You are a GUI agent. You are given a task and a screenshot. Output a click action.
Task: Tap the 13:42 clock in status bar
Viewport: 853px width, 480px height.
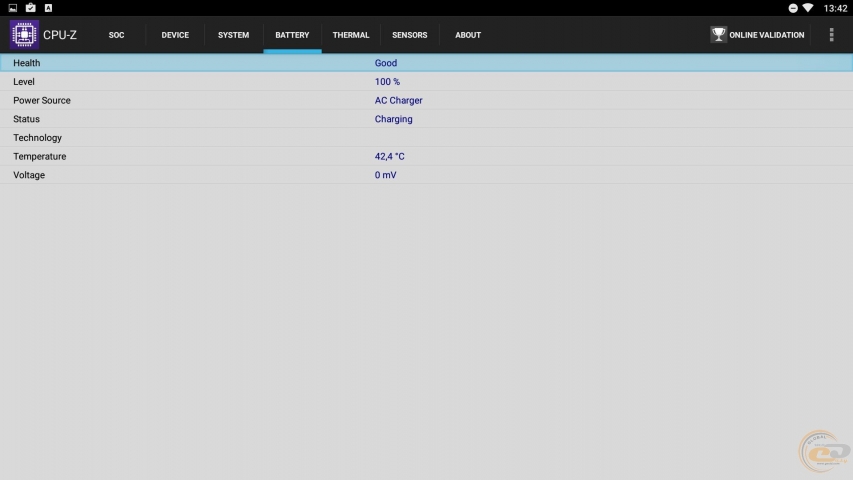coord(835,8)
